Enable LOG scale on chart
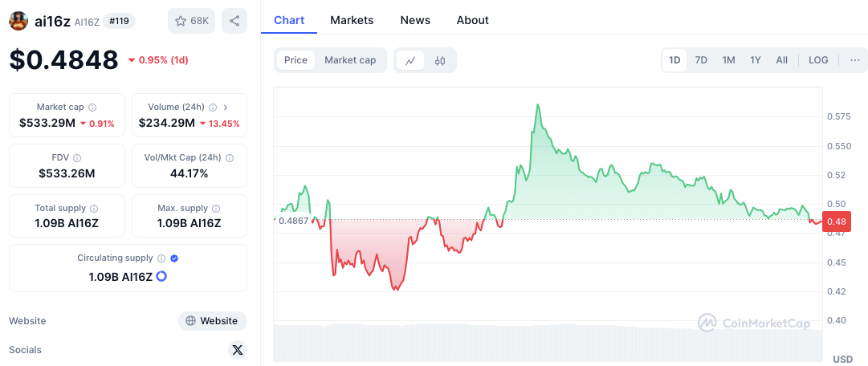868x366 pixels. point(818,60)
